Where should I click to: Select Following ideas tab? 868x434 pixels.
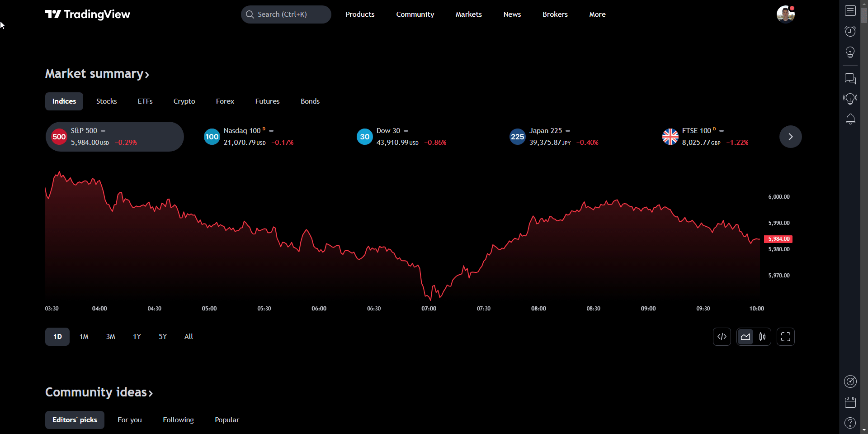click(x=179, y=420)
